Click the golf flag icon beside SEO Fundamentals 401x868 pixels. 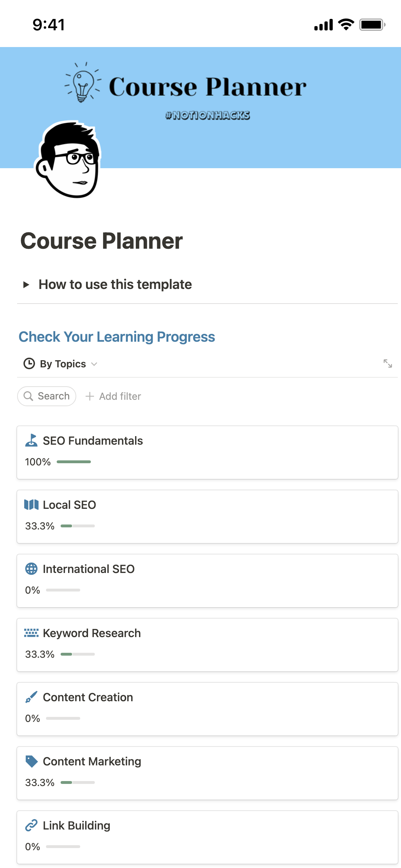[x=31, y=440]
